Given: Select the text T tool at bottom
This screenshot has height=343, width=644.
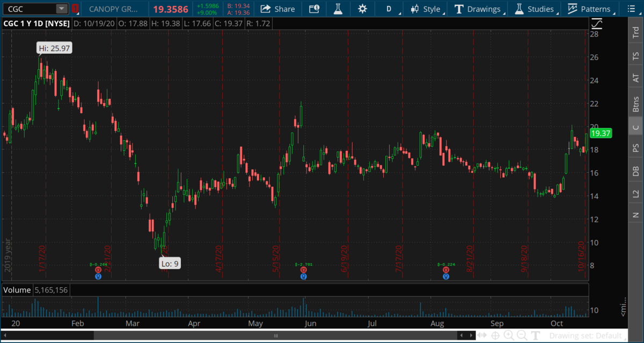Looking at the screenshot, I should coord(535,336).
